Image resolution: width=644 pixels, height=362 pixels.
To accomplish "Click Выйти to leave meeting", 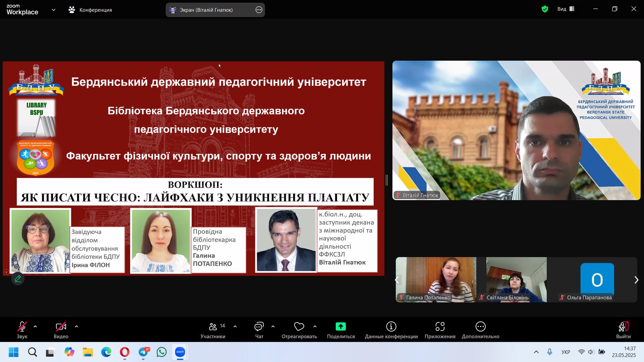I will tap(623, 327).
